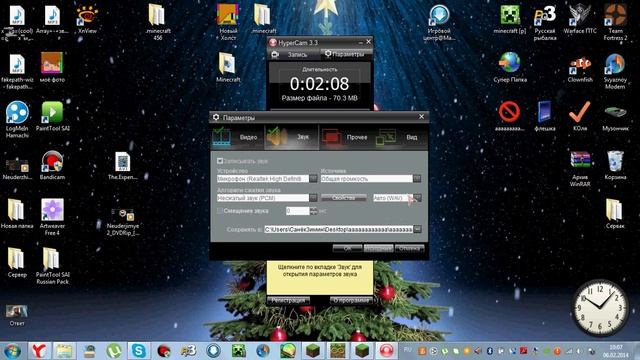640x360 pixels.
Task: Click the Регистрация button in HyperCam
Action: click(288, 300)
